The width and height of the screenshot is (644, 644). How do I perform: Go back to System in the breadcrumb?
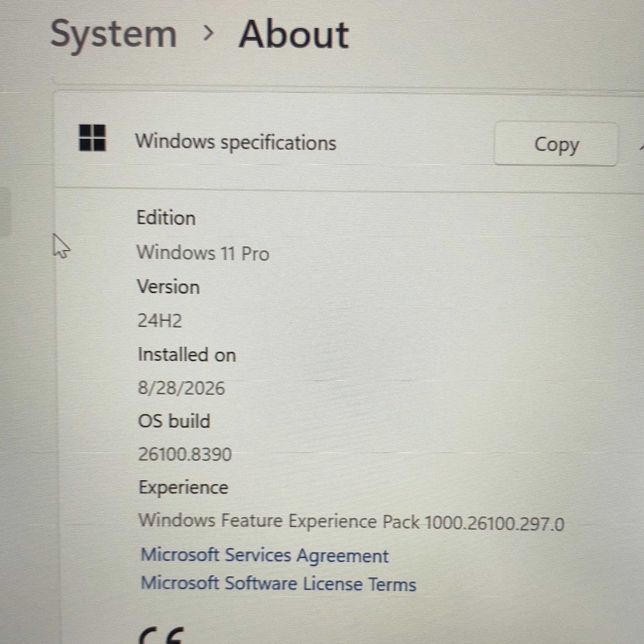click(113, 35)
